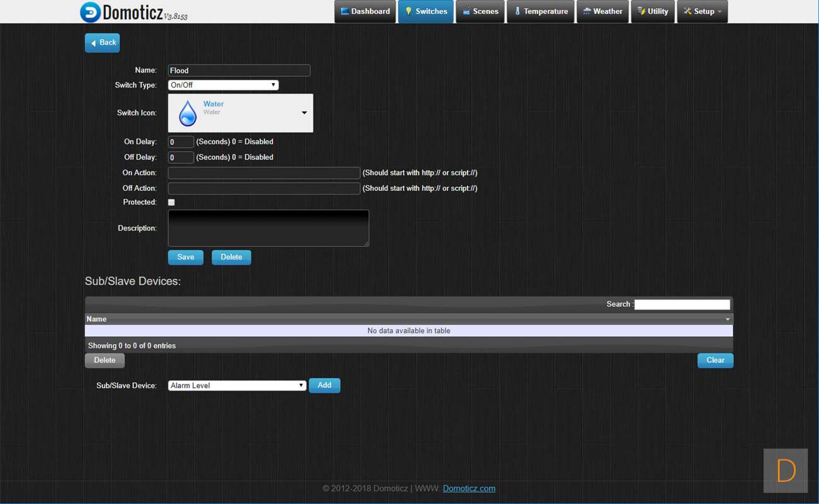
Task: Open the Switch Type dropdown
Action: (x=223, y=85)
